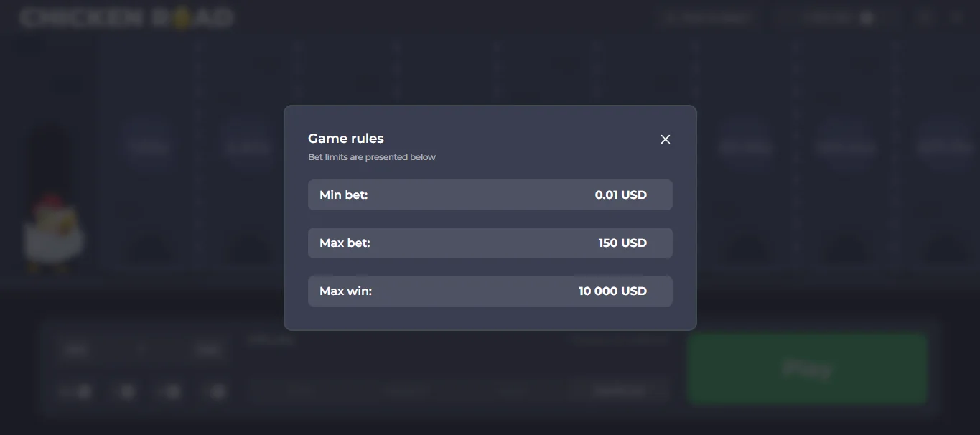The image size is (980, 435).
Task: Click the balance display in the header
Action: 826,18
